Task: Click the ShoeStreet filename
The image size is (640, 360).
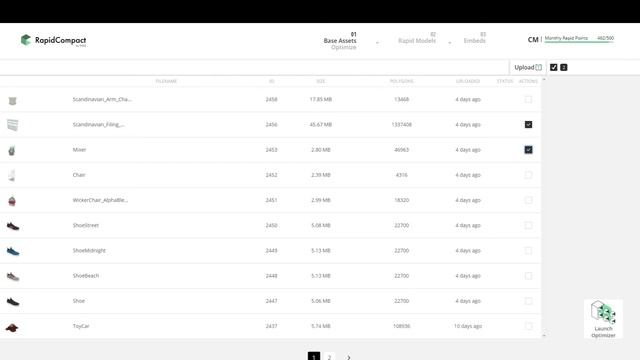Action: coord(86,225)
